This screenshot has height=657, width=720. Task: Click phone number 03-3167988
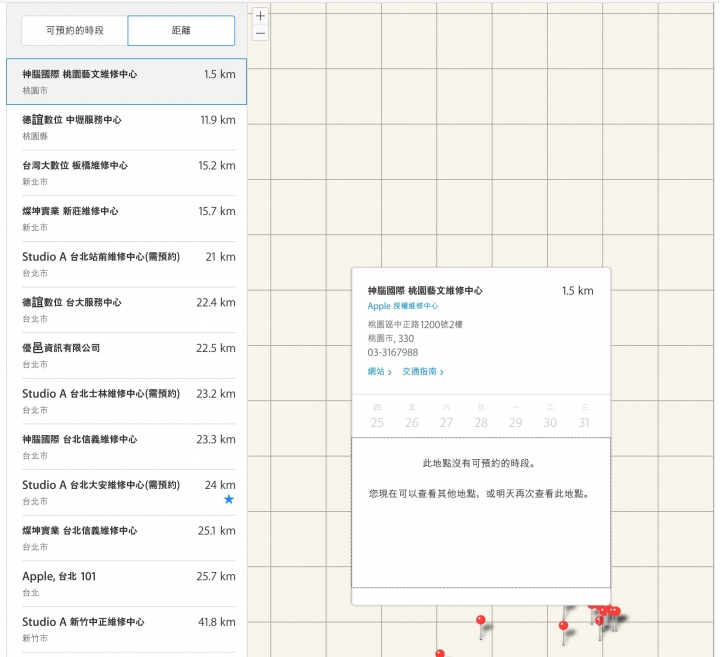coord(393,353)
